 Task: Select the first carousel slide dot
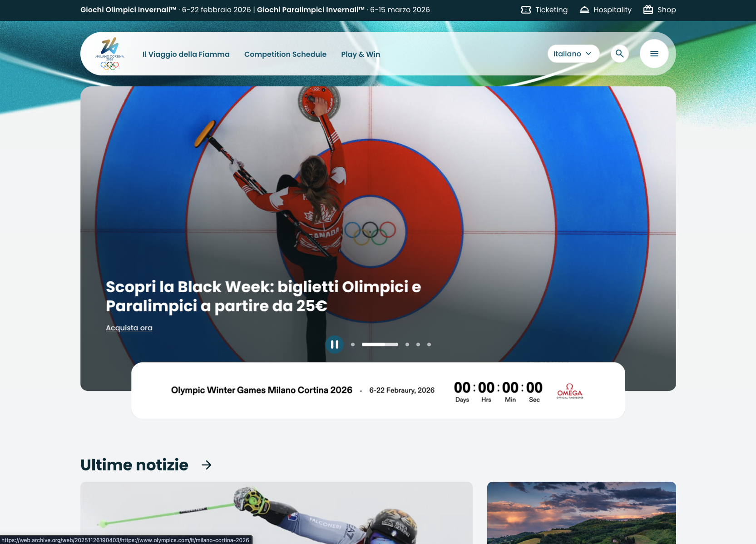(x=353, y=344)
